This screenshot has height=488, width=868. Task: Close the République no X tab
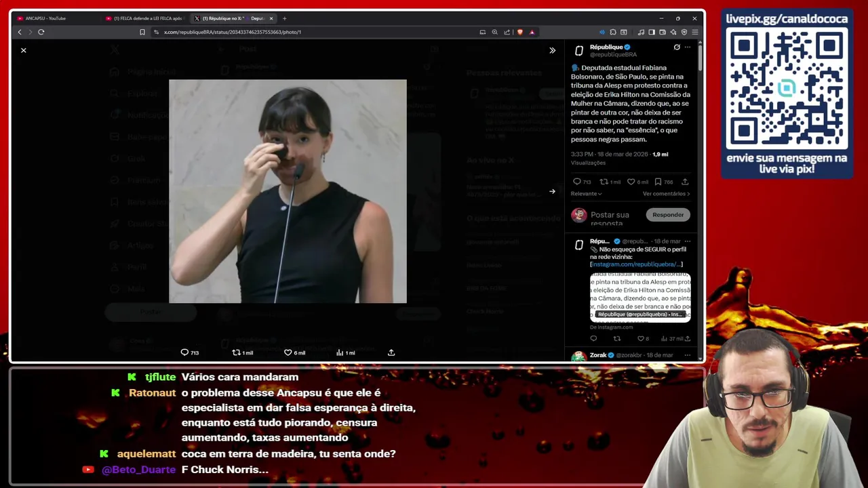click(271, 18)
